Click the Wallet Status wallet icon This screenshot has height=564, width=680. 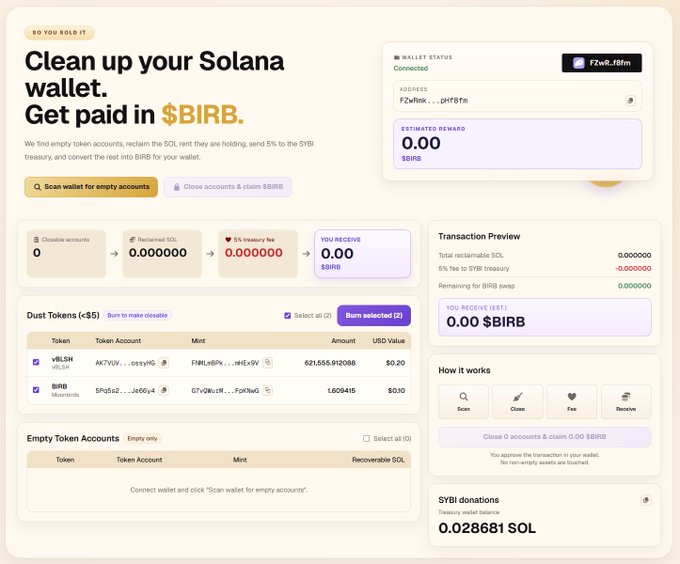point(396,57)
